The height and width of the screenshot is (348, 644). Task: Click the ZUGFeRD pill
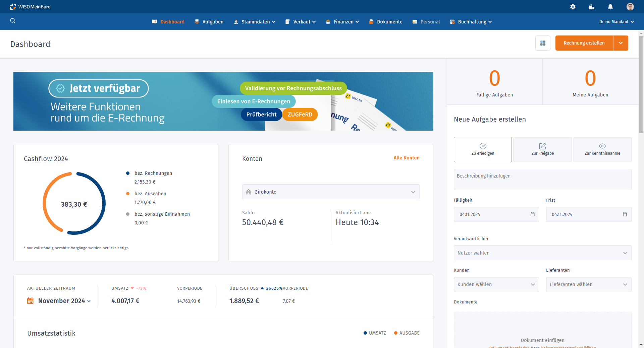[x=300, y=114]
